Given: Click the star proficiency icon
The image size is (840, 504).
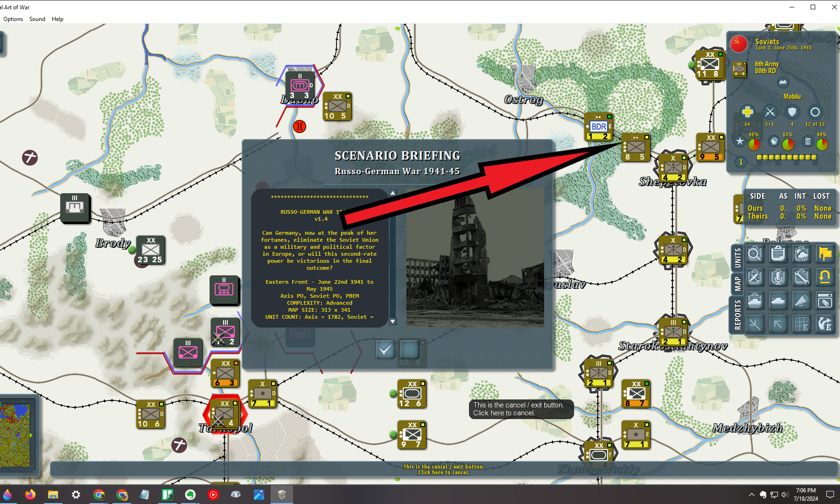Looking at the screenshot, I should pos(740,141).
